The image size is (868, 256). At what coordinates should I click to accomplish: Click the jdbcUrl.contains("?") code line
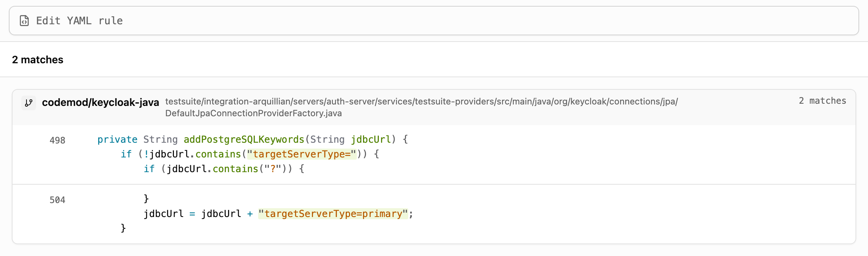click(x=224, y=169)
